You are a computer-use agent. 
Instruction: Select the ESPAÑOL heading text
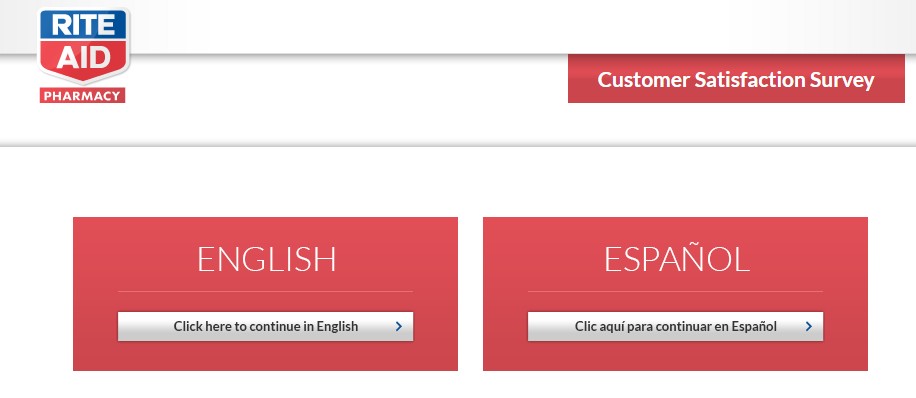(x=676, y=259)
